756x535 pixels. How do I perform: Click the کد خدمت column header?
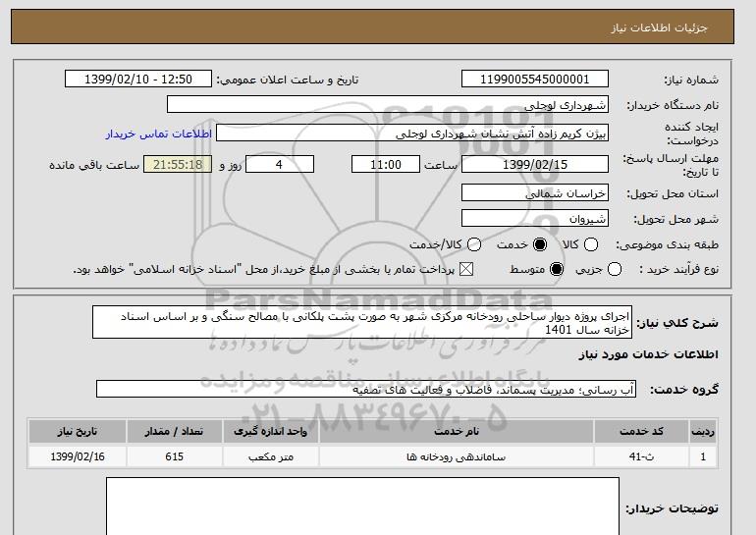pyautogui.click(x=641, y=431)
